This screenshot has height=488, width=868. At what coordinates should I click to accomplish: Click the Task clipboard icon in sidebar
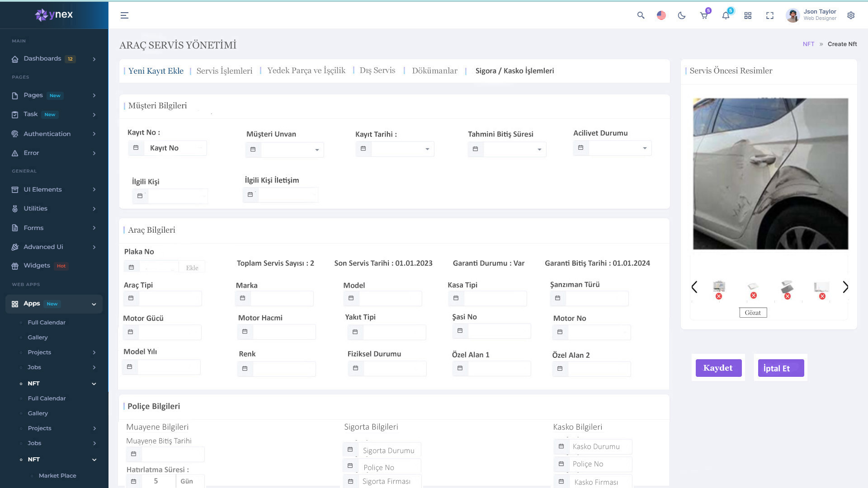point(15,114)
